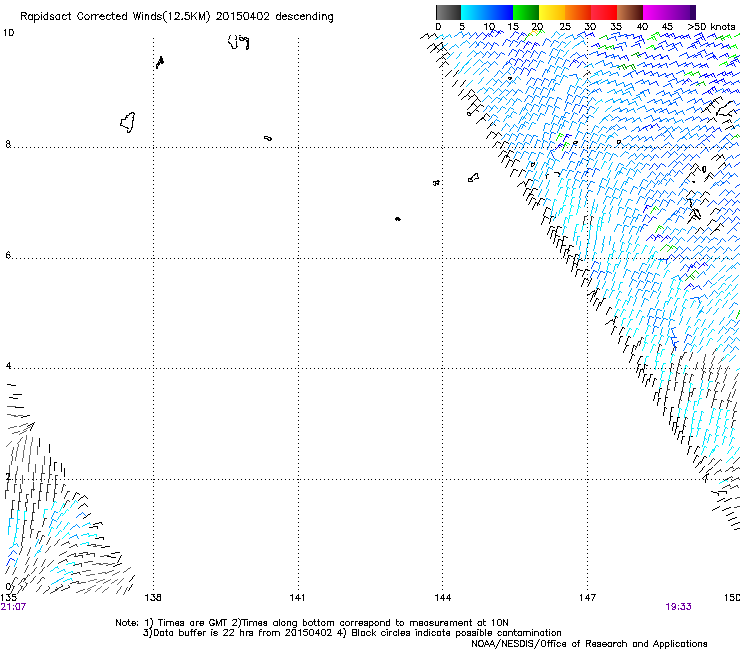
Task: Click latitude label '10'
Action: (8, 33)
